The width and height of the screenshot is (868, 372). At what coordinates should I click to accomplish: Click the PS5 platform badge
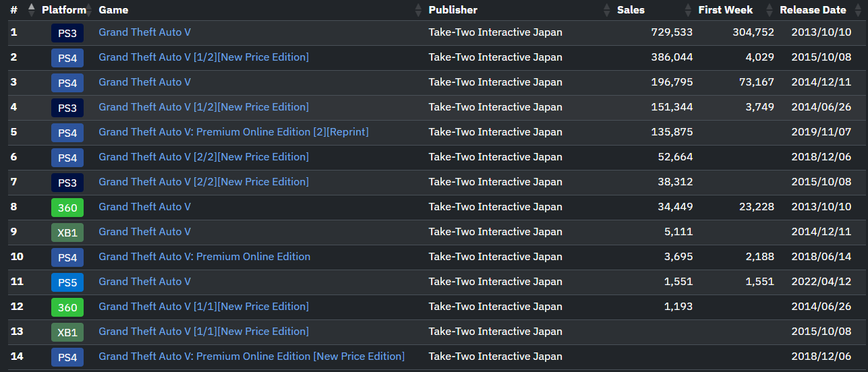(67, 282)
